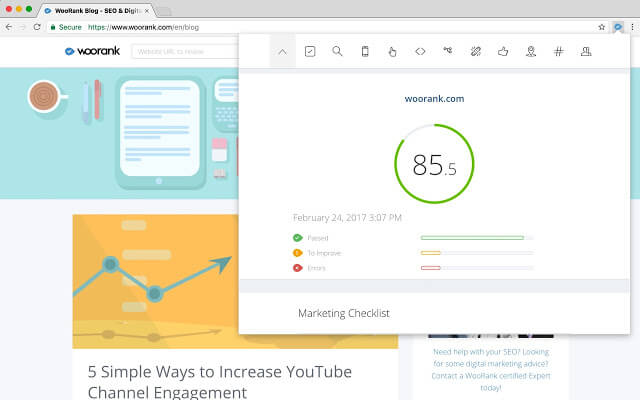
Task: Click the magnifying glass SEO icon
Action: [337, 51]
